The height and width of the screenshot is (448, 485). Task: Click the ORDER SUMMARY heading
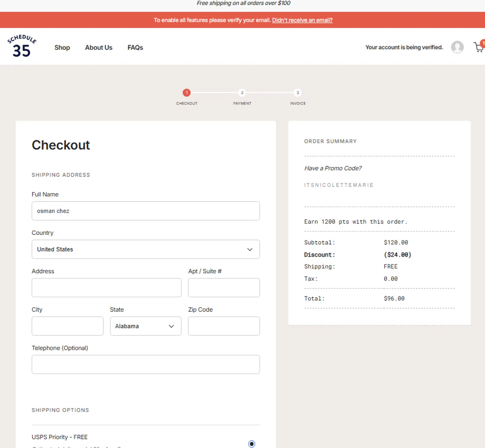point(330,141)
